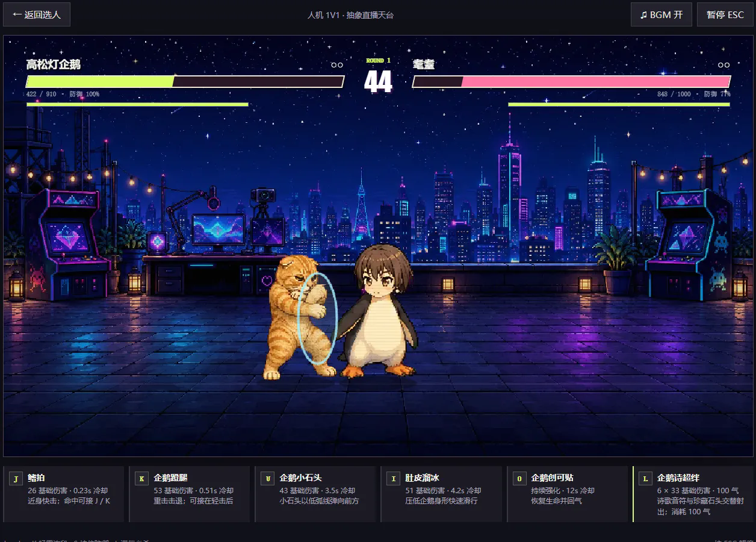Select the 企鹅小石头 skill title

click(x=300, y=478)
